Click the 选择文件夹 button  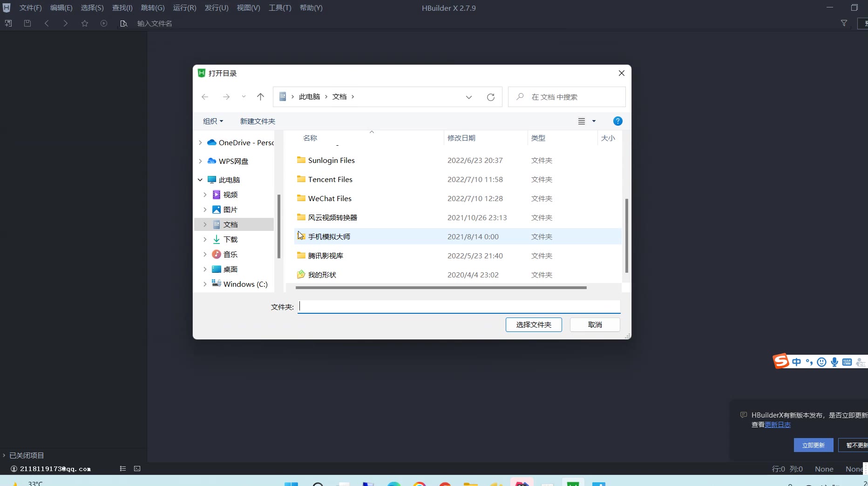[534, 324]
